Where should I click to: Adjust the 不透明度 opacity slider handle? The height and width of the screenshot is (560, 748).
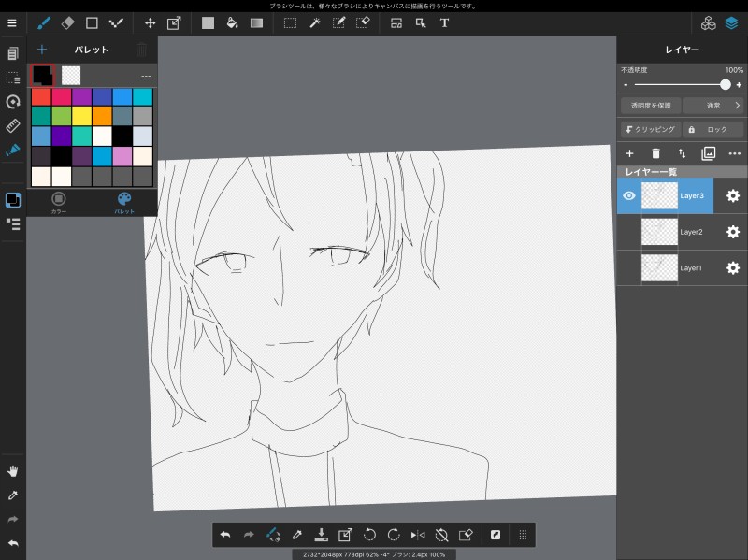click(726, 84)
